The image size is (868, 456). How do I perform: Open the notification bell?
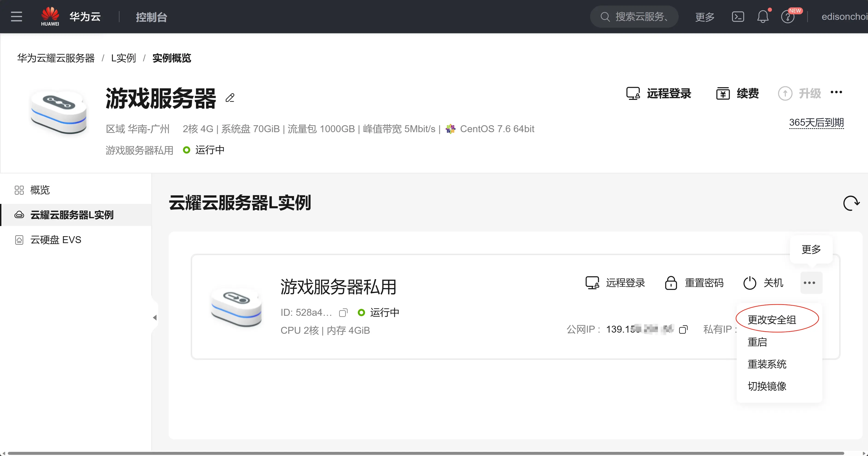[762, 17]
